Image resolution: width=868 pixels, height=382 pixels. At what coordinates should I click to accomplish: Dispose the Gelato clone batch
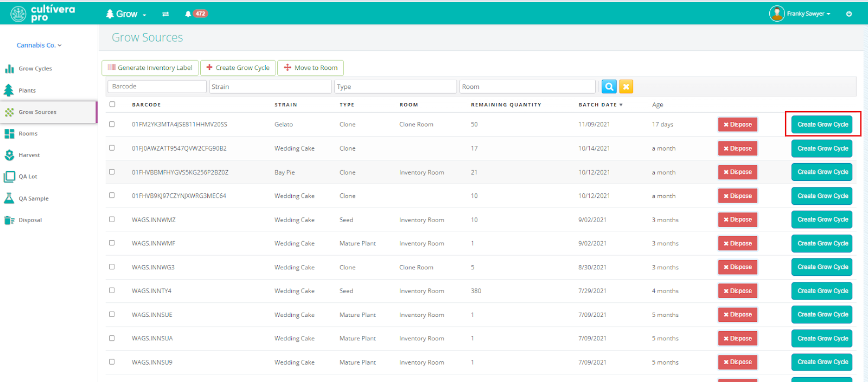click(x=738, y=125)
